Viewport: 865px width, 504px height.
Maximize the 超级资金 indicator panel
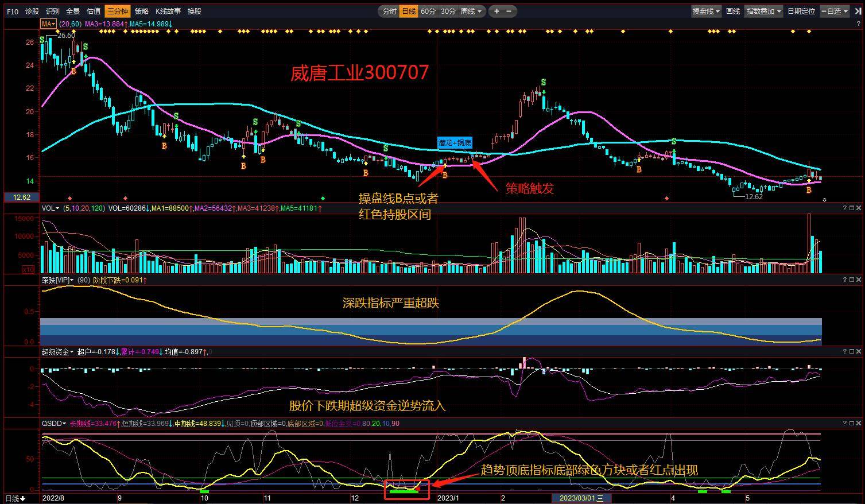[x=852, y=351]
